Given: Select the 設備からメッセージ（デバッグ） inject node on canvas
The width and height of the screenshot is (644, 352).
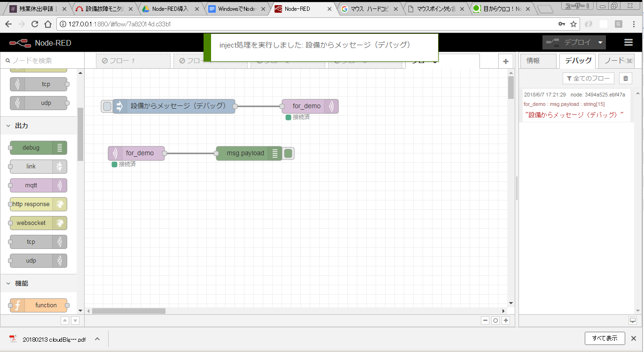Looking at the screenshot, I should pyautogui.click(x=174, y=106).
